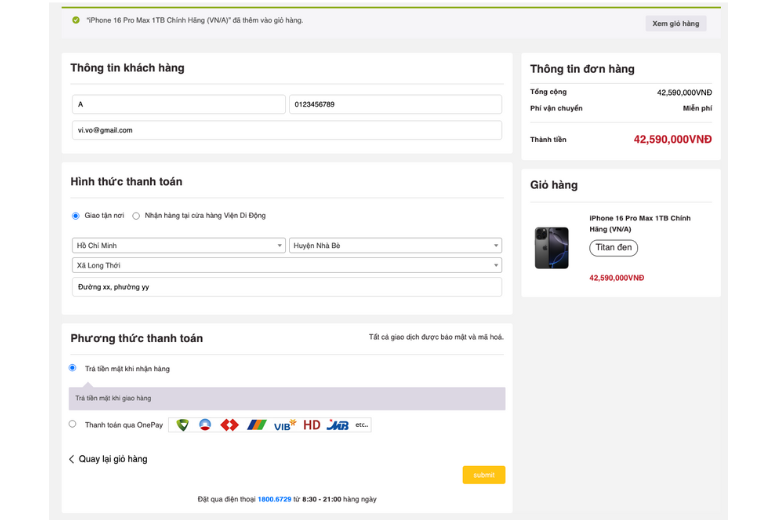Screen dimensions: 780x520
Task: Click the HD bank logo
Action: point(312,425)
